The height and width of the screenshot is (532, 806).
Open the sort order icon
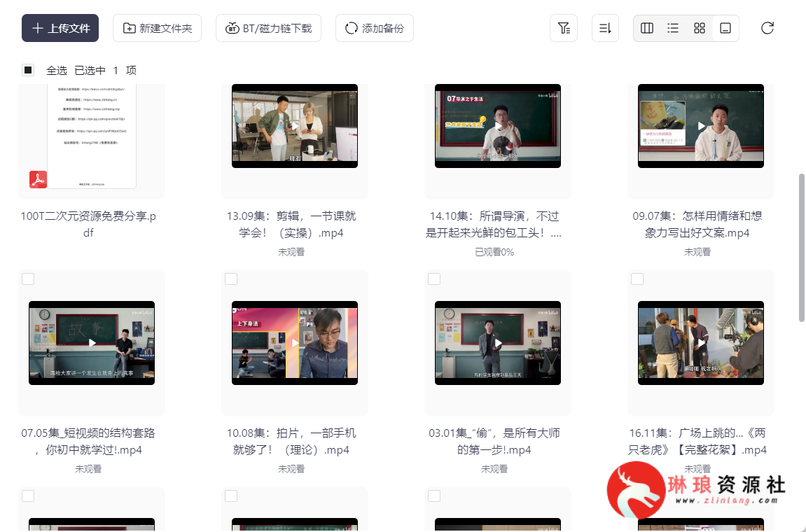[x=606, y=28]
